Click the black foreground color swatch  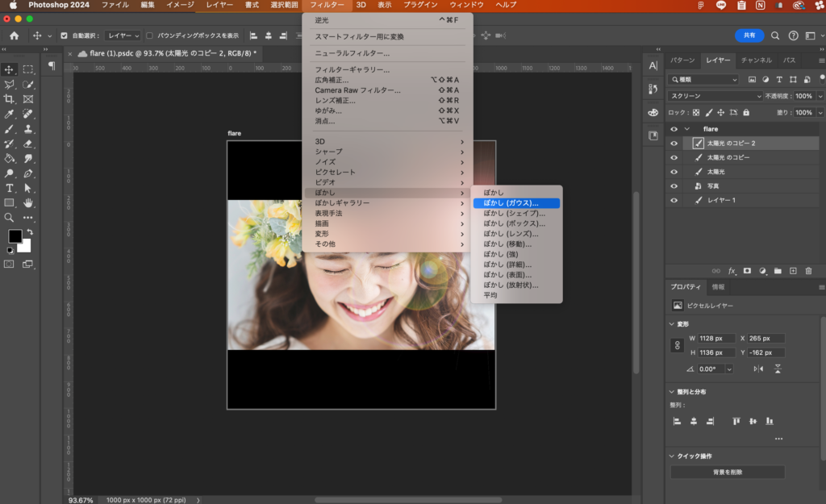pos(15,235)
